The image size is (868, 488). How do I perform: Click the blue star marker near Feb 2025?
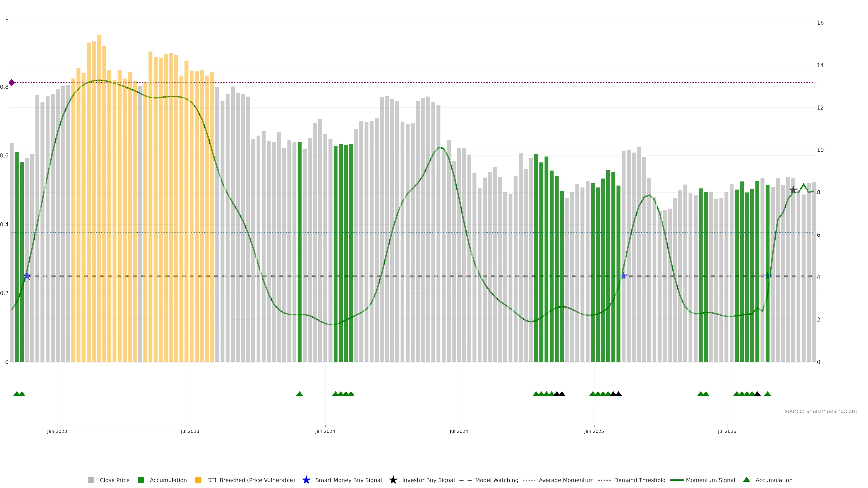coord(623,276)
